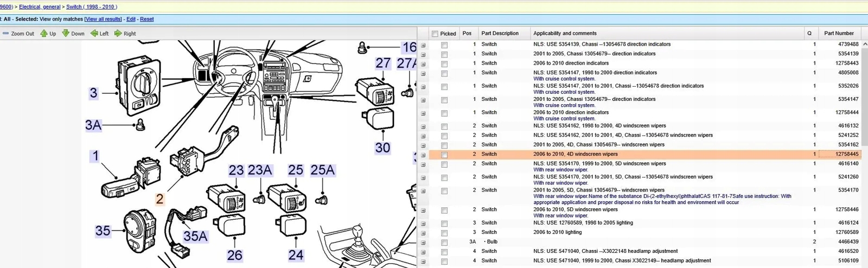Tick the checkbox for part 12758446
The height and width of the screenshot is (268, 868).
pyautogui.click(x=444, y=210)
